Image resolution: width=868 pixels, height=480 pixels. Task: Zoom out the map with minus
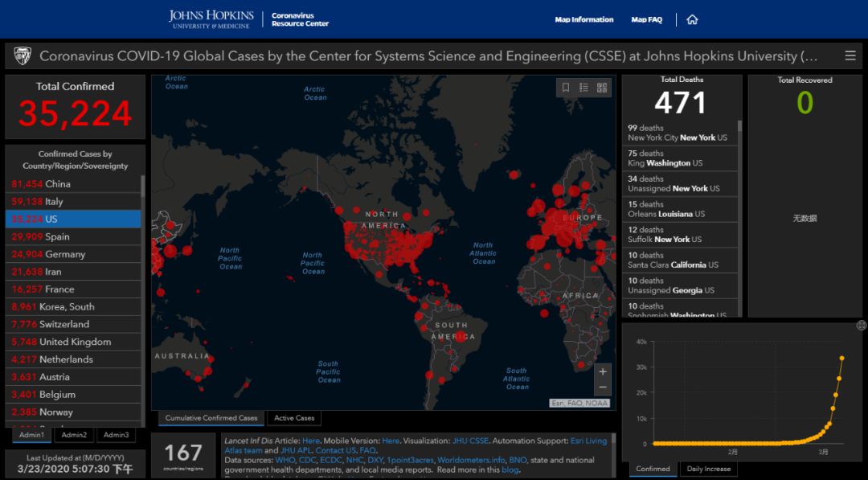point(602,388)
